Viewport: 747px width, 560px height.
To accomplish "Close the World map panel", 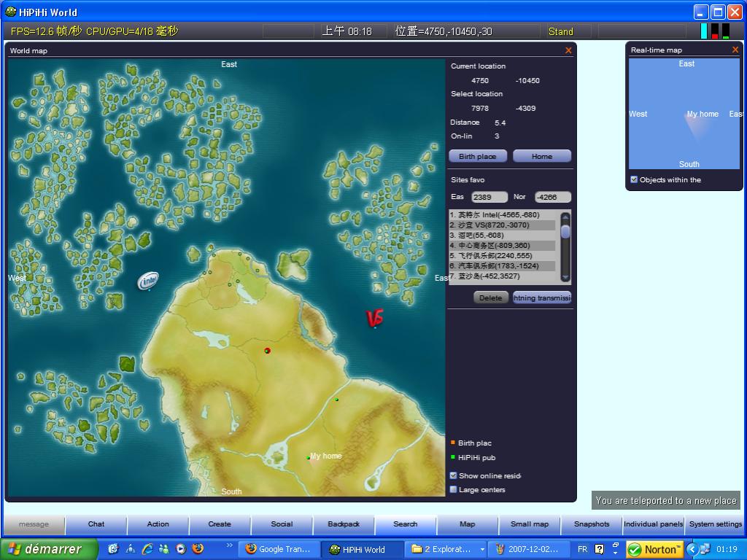I will point(568,50).
